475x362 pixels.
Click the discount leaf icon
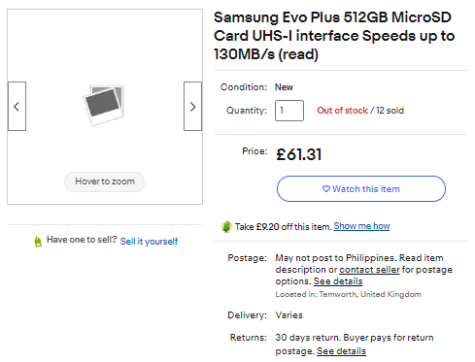(x=226, y=227)
